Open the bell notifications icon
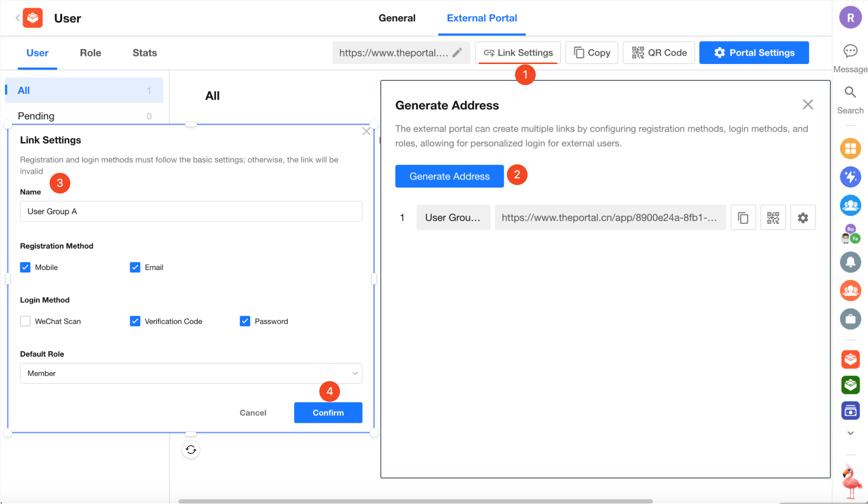This screenshot has height=504, width=868. point(850,262)
